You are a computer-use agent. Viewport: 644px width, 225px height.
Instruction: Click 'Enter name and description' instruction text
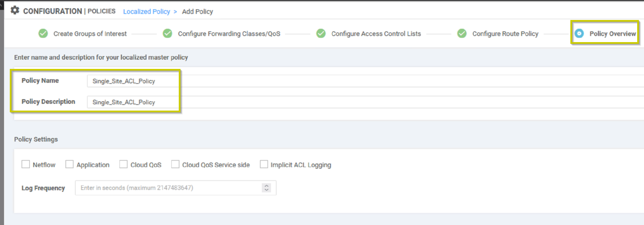coord(101,57)
